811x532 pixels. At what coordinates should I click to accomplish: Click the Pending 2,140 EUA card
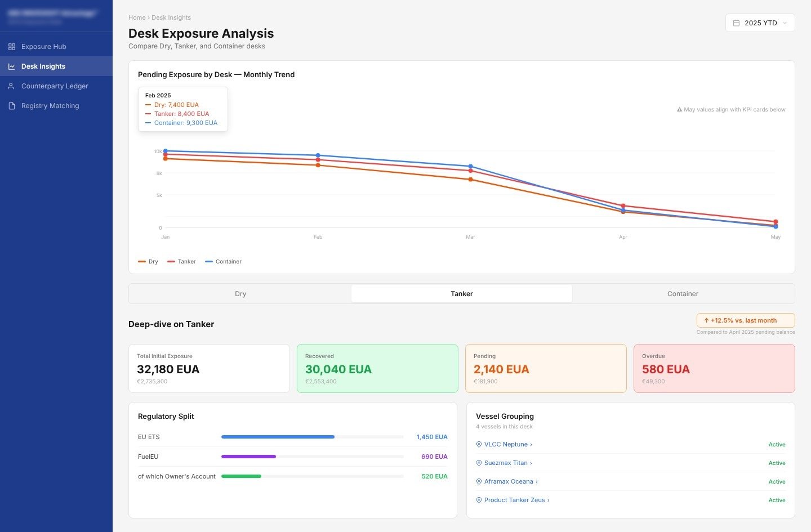click(546, 368)
